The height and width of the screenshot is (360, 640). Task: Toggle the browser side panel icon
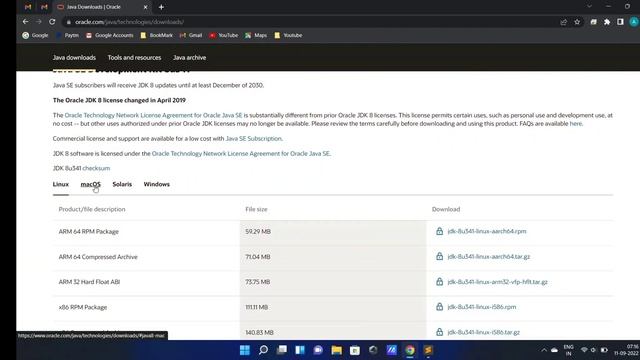(620, 22)
